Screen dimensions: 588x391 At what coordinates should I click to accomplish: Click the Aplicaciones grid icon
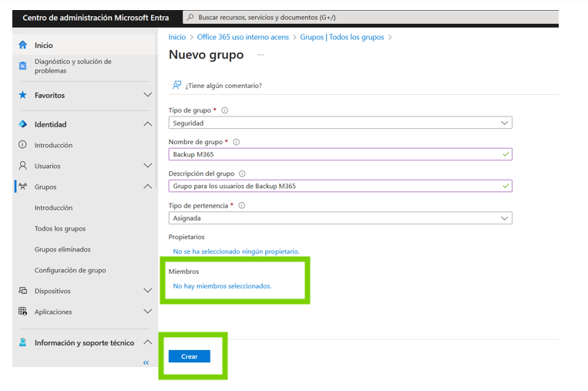22,311
